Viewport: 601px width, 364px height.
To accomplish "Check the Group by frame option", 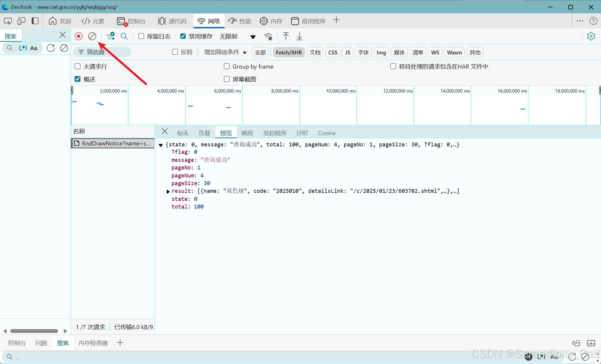I will (x=227, y=66).
